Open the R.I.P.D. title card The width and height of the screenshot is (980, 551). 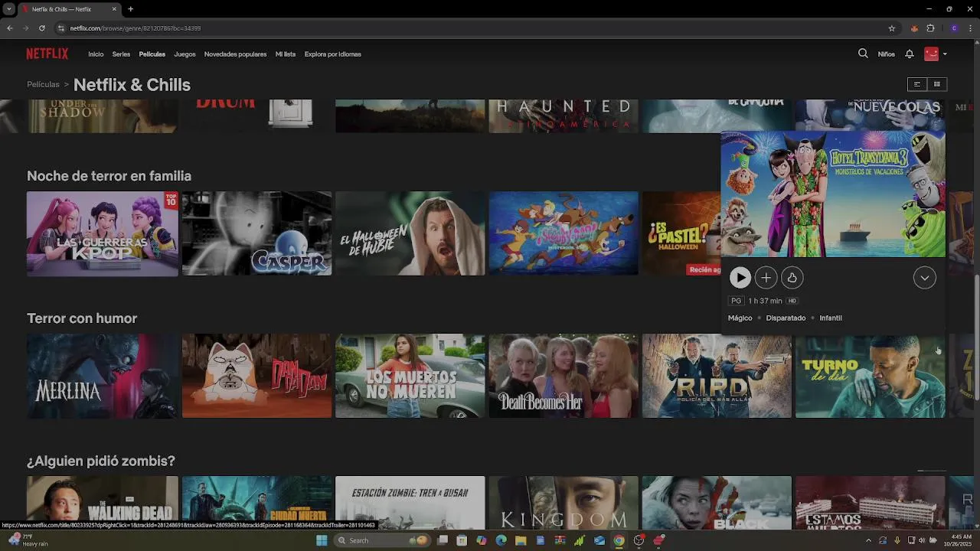(717, 376)
